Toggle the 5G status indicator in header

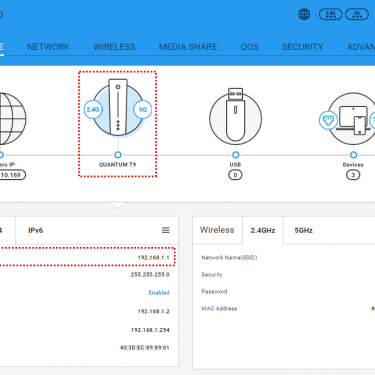(357, 14)
